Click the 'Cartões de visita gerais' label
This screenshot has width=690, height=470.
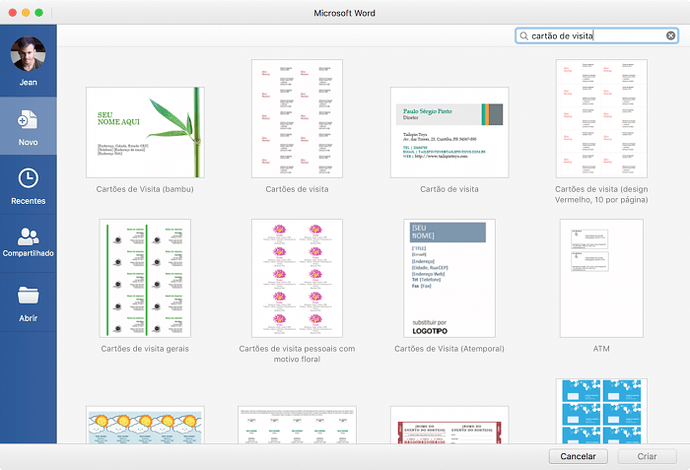tap(145, 349)
